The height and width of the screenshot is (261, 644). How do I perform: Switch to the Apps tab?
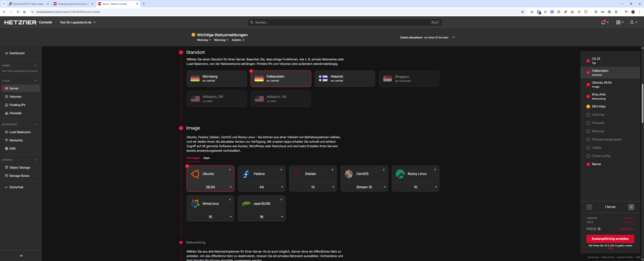207,158
